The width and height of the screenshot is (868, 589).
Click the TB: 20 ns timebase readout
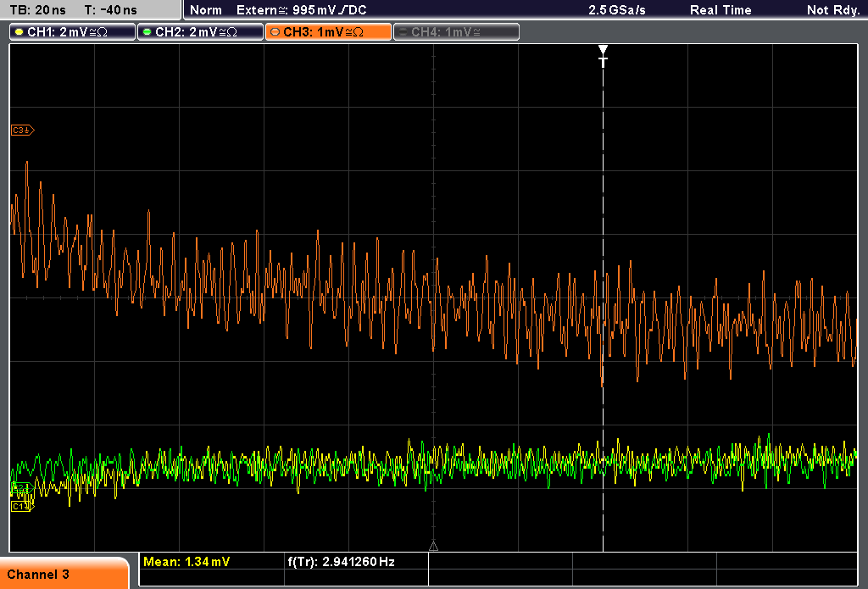[x=37, y=10]
